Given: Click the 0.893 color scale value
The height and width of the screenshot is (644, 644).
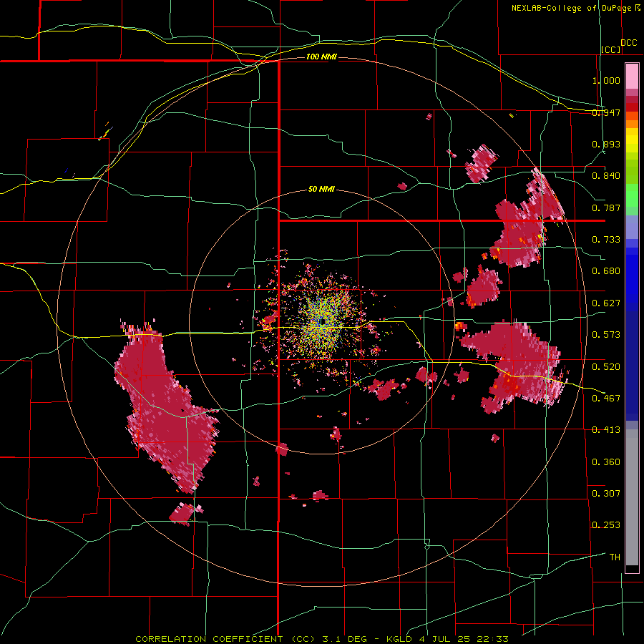Looking at the screenshot, I should [x=606, y=144].
